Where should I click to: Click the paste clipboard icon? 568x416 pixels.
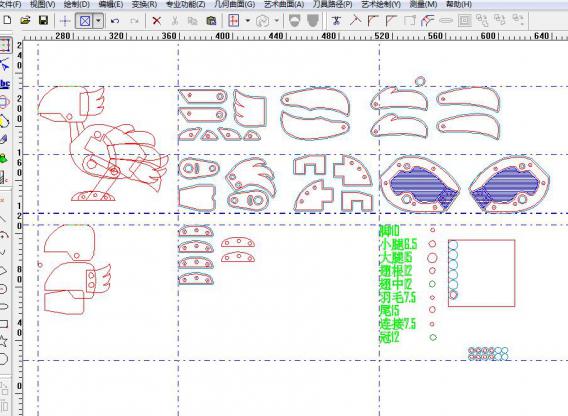coord(211,21)
